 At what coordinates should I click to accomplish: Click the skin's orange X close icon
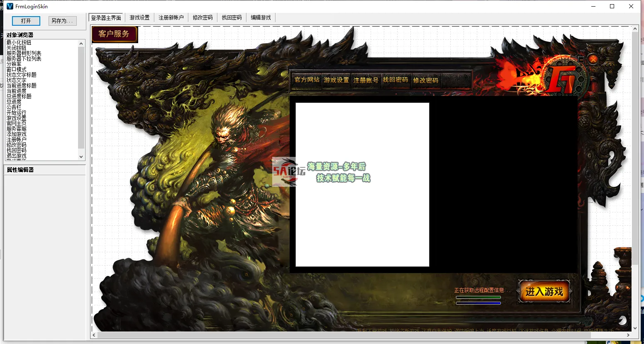coord(593,59)
